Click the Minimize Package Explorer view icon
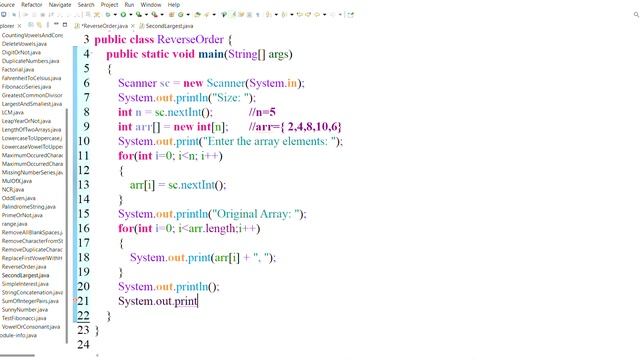Viewport: 640px width, 360px height. (x=56, y=24)
